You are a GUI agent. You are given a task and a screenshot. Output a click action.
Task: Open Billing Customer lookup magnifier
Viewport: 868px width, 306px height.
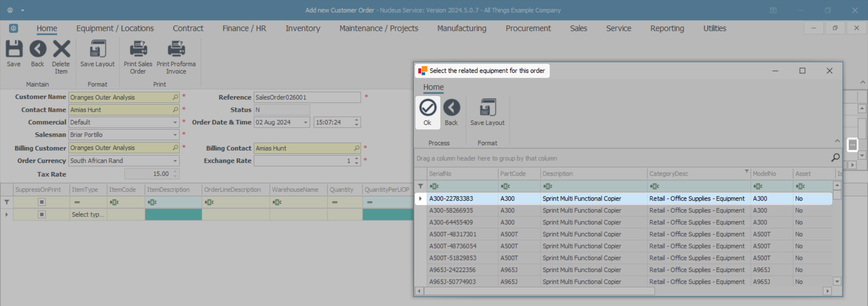tap(175, 148)
